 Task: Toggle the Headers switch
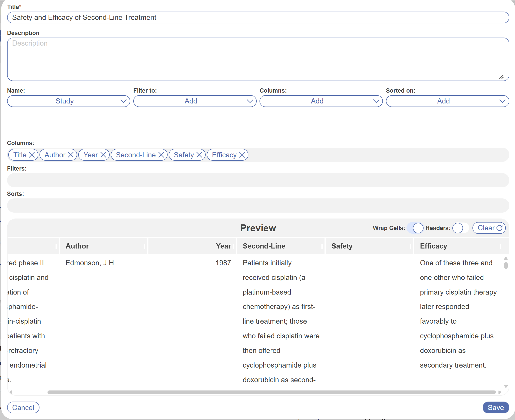pyautogui.click(x=460, y=228)
